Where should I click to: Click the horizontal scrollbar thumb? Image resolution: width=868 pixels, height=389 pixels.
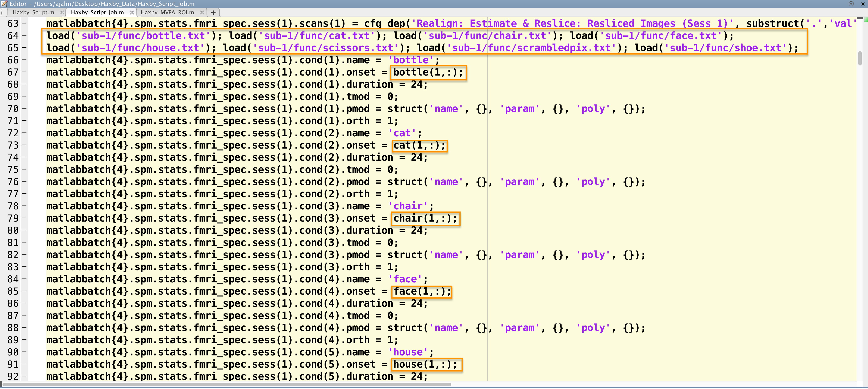(226, 384)
